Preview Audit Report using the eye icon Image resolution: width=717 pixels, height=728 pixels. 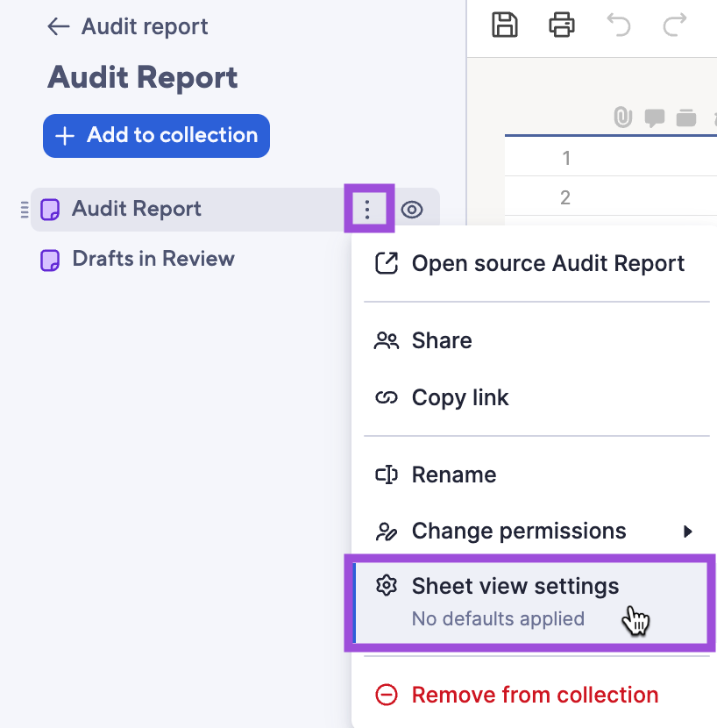413,209
